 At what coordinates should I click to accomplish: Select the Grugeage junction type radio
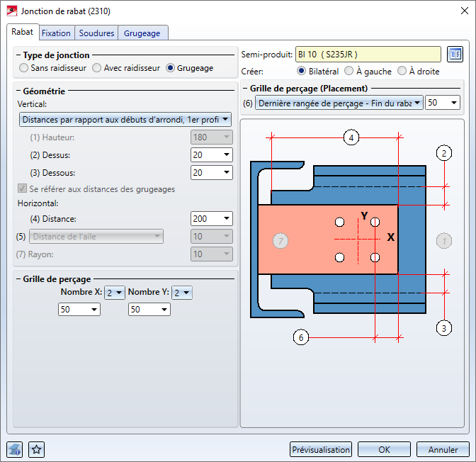tap(190, 68)
